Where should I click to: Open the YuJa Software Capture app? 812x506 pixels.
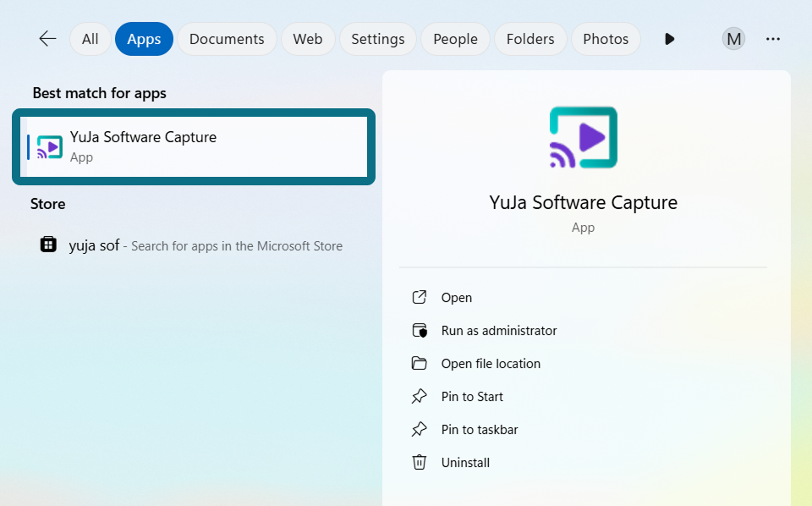(456, 298)
